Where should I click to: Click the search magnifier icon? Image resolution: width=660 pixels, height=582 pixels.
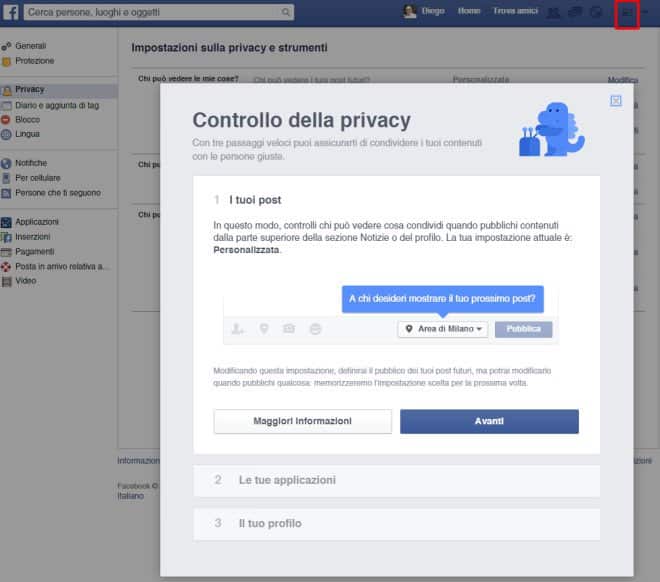[x=286, y=13]
